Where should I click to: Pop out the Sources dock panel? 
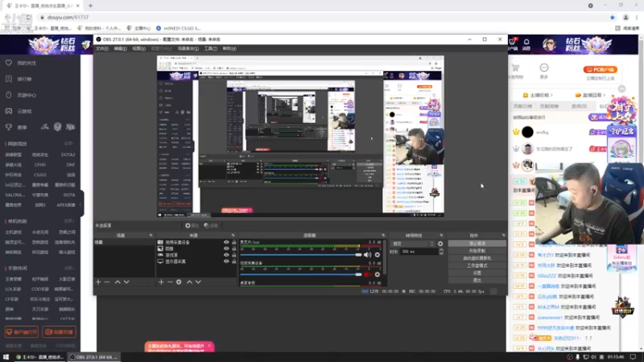[x=233, y=235]
